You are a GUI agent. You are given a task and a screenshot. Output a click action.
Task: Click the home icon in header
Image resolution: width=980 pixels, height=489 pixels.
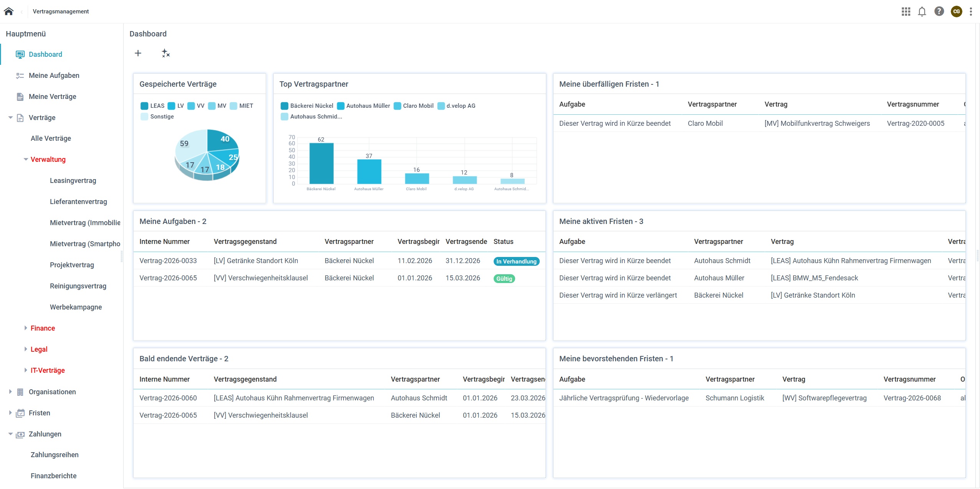pyautogui.click(x=8, y=11)
